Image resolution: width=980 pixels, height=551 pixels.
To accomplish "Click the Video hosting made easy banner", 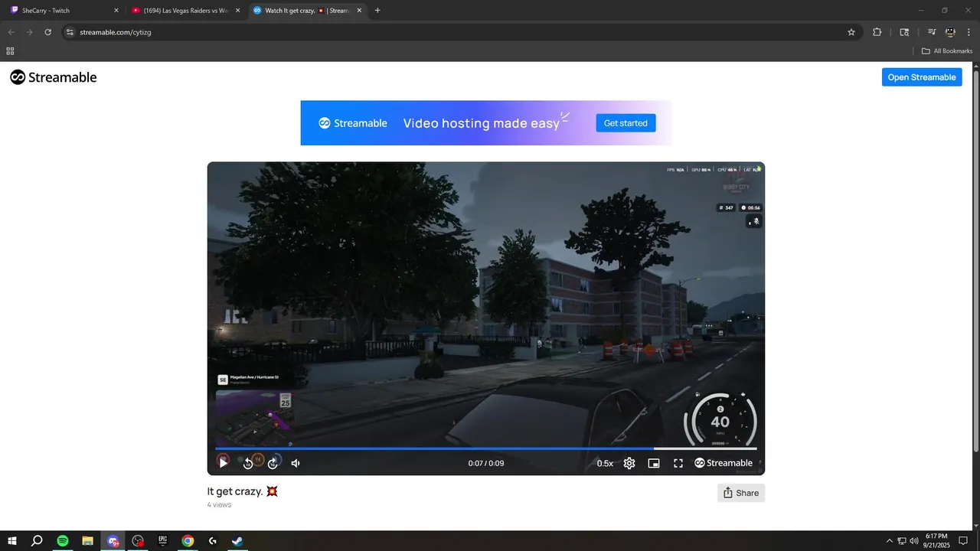I will click(x=487, y=123).
